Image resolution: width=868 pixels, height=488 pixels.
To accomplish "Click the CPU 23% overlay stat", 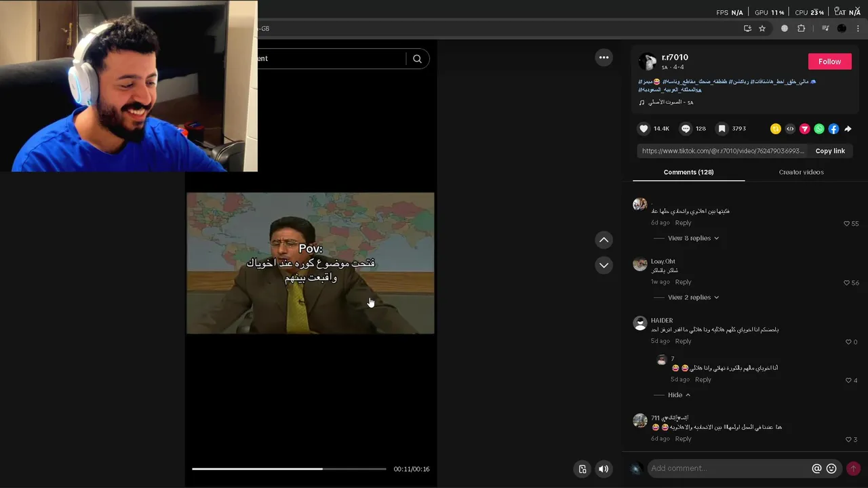I will [809, 12].
